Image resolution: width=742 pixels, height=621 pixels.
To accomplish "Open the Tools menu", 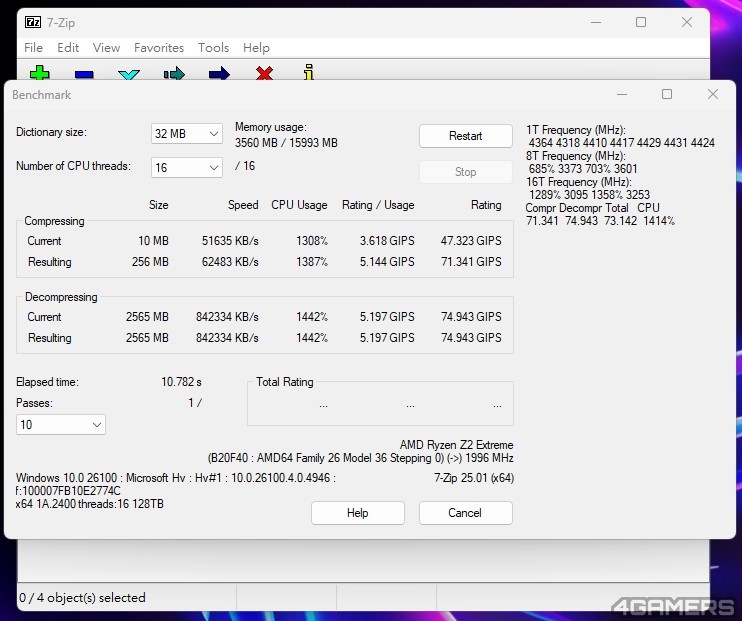I will point(213,48).
